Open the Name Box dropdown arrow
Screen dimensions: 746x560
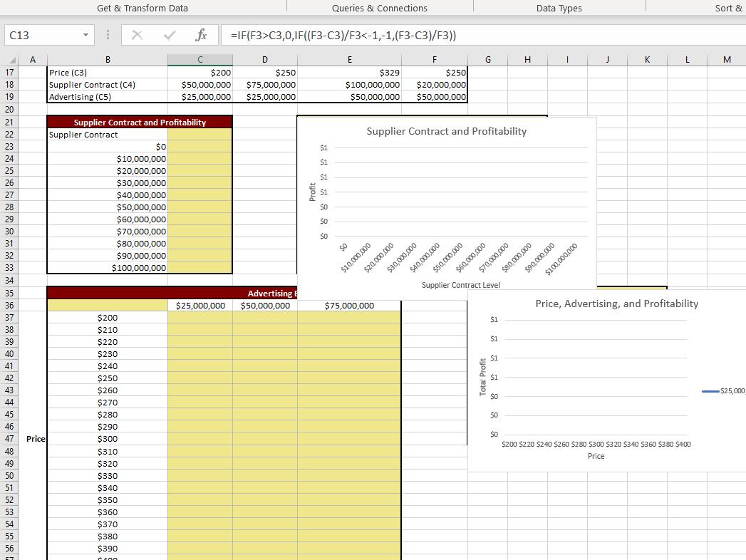pyautogui.click(x=86, y=34)
